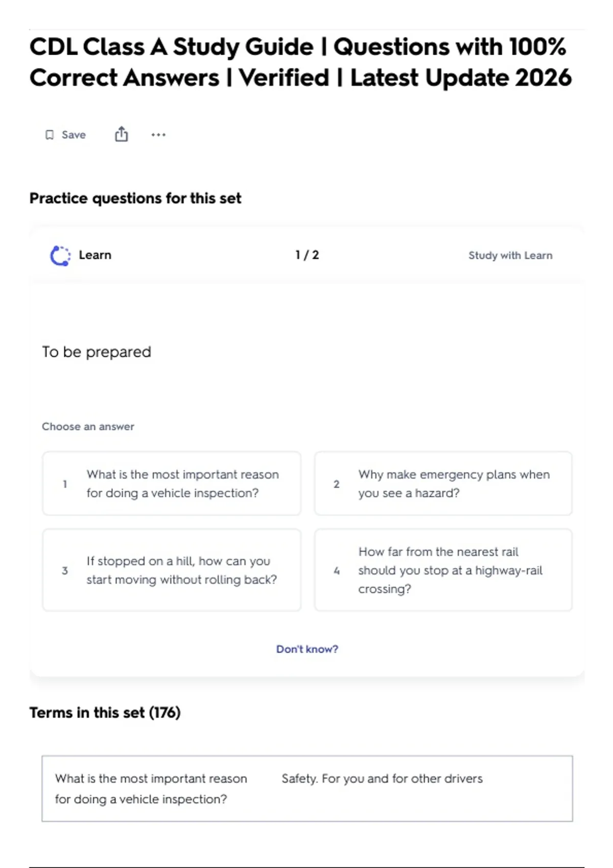613x868 pixels.
Task: Select answer 1 about vehicle inspection
Action: point(172,484)
